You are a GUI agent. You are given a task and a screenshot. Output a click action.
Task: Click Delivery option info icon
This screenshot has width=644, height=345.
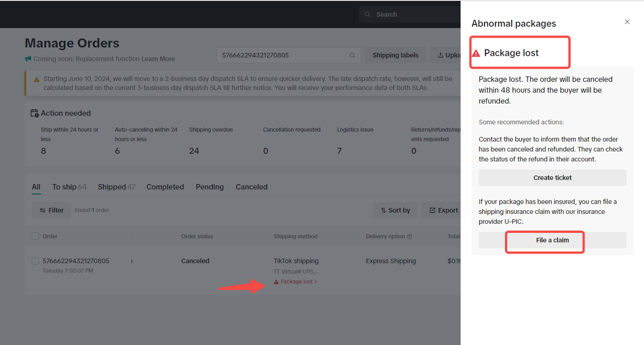(410, 236)
